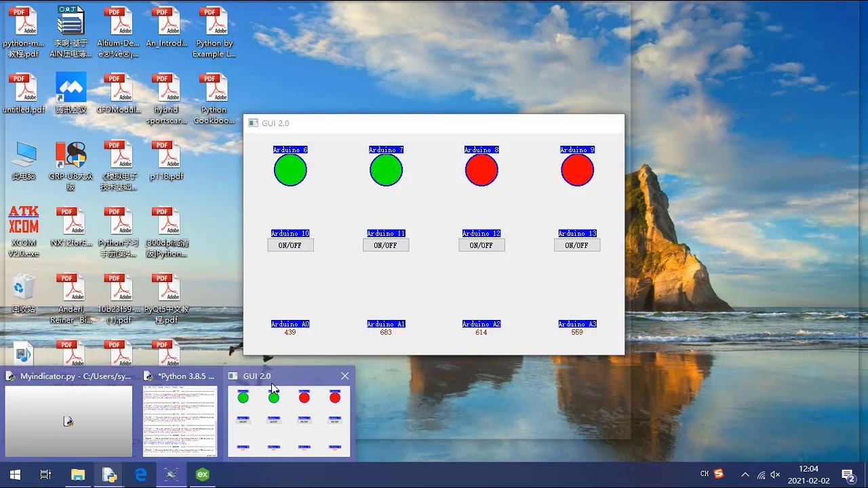Click the A2 reading value 614
This screenshot has height=488, width=868.
coord(481,333)
